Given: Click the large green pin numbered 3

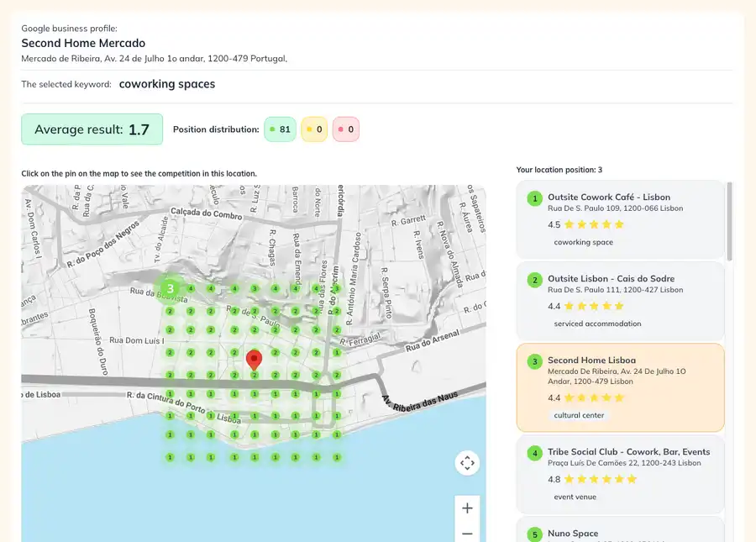Looking at the screenshot, I should (170, 288).
